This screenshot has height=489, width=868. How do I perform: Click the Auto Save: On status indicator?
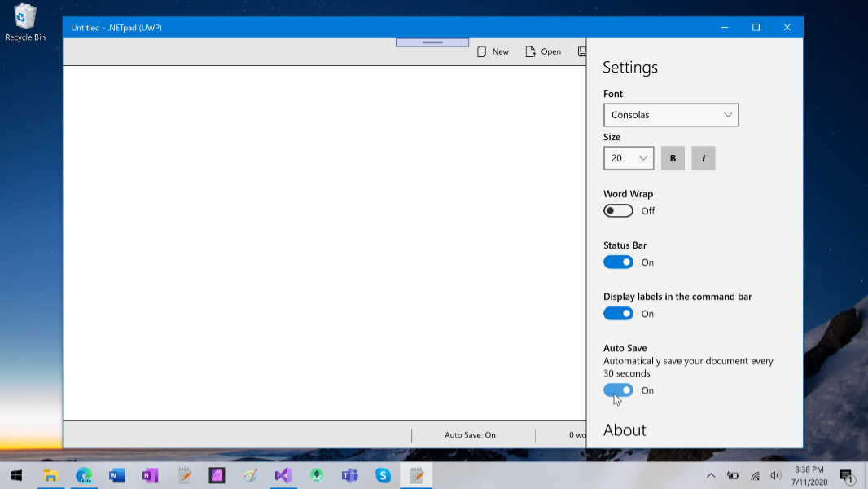tap(470, 435)
